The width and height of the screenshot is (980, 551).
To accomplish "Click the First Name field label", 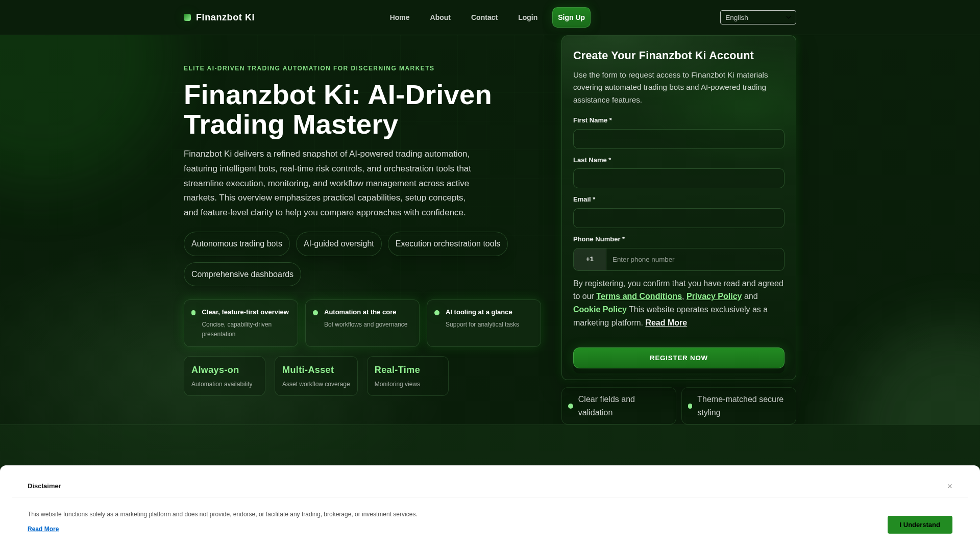I will click(593, 120).
